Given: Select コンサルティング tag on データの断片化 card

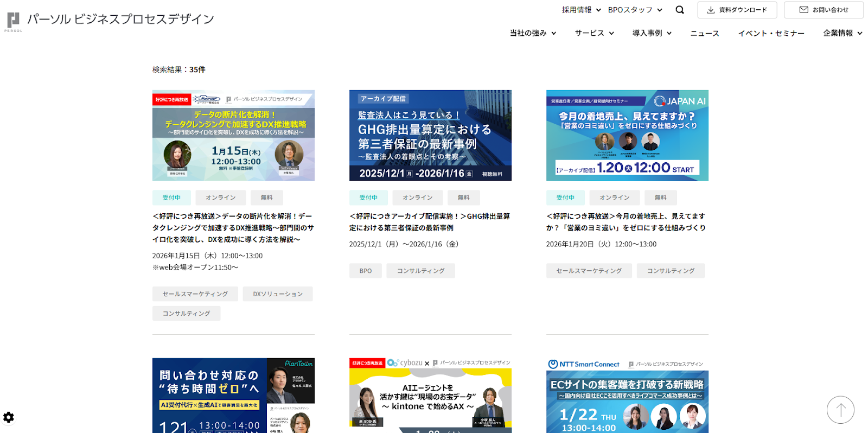Looking at the screenshot, I should [x=187, y=314].
